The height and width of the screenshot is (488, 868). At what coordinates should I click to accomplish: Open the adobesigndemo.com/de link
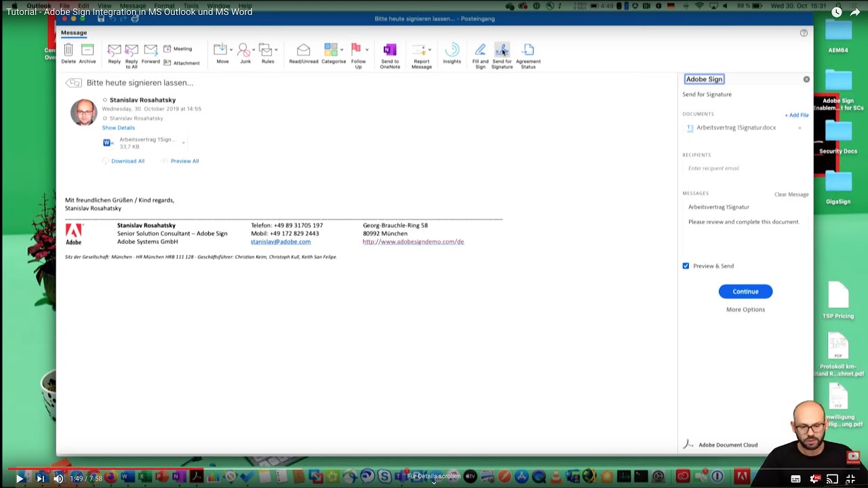413,241
